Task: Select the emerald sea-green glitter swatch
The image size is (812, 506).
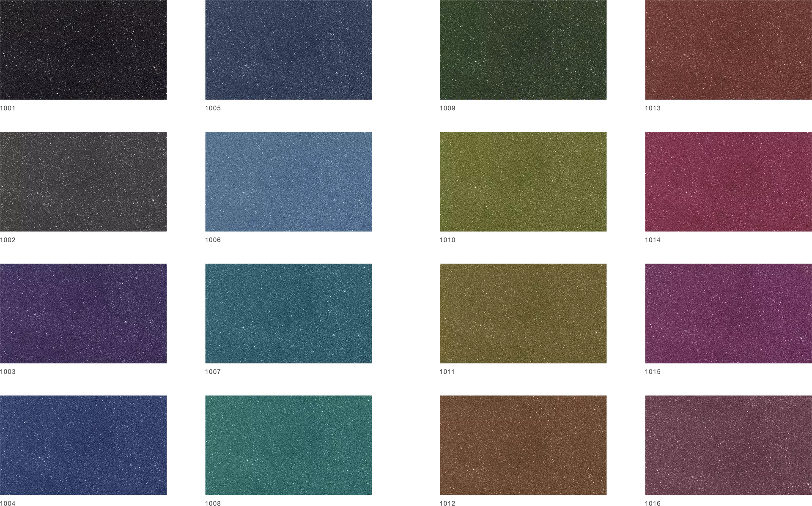Action: [x=289, y=445]
